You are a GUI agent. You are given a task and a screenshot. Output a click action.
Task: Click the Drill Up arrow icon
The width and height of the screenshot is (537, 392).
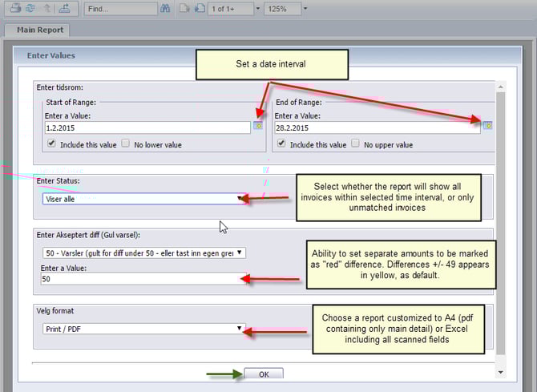click(x=47, y=8)
